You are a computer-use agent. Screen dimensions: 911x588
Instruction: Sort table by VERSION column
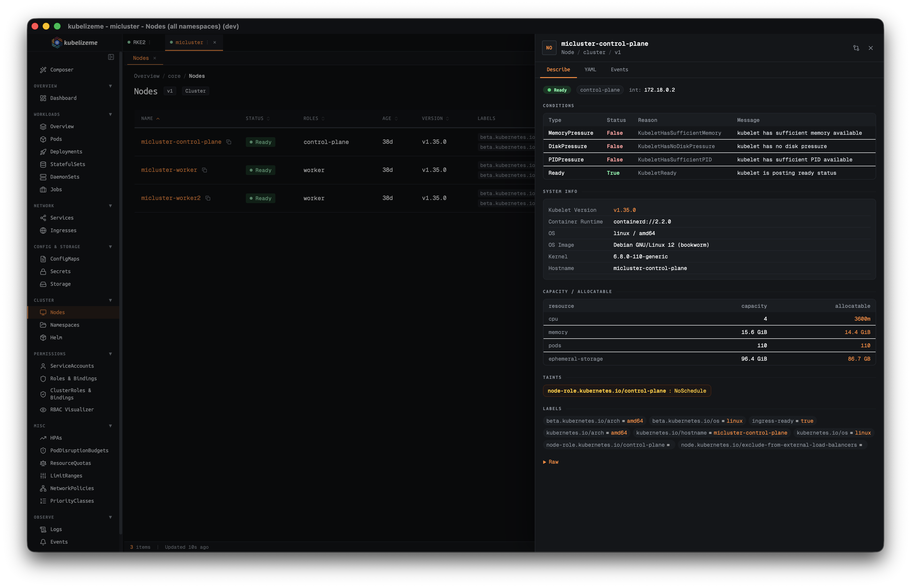(x=435, y=118)
